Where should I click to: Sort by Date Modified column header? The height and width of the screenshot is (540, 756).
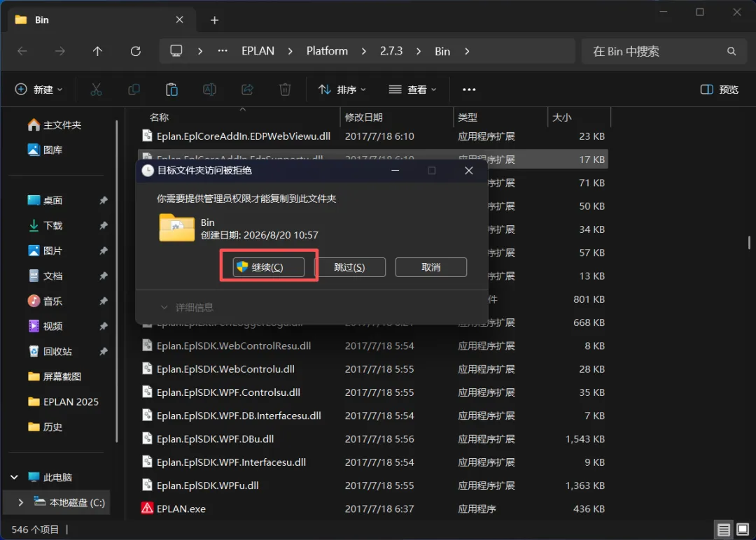[363, 118]
